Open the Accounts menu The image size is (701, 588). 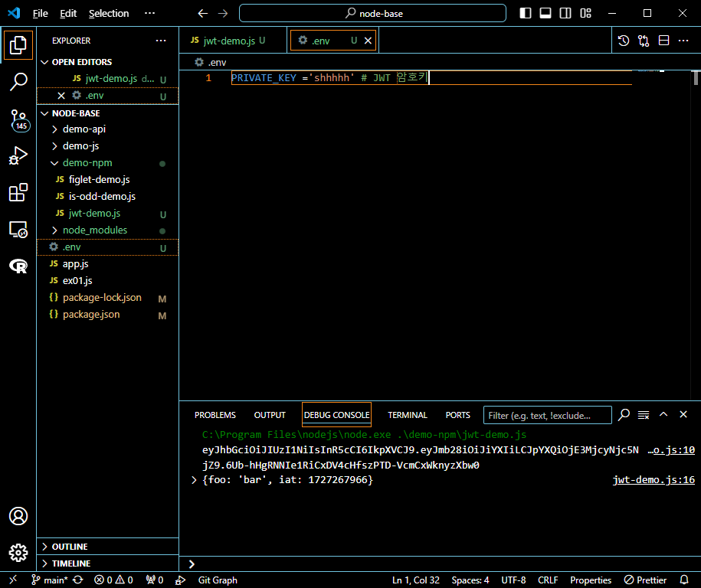point(18,516)
